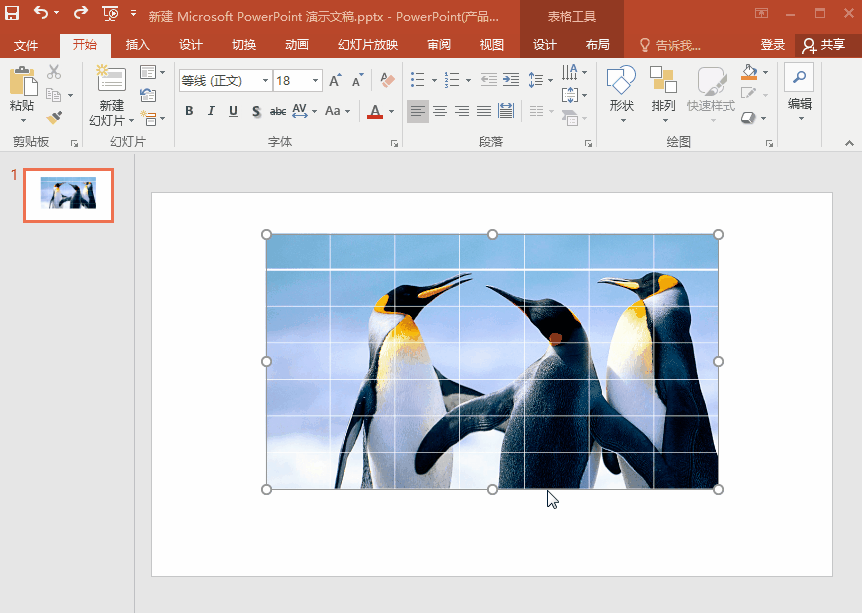Screen dimensions: 862x613
Task: Open the Review (审阅) tab
Action: tap(439, 45)
